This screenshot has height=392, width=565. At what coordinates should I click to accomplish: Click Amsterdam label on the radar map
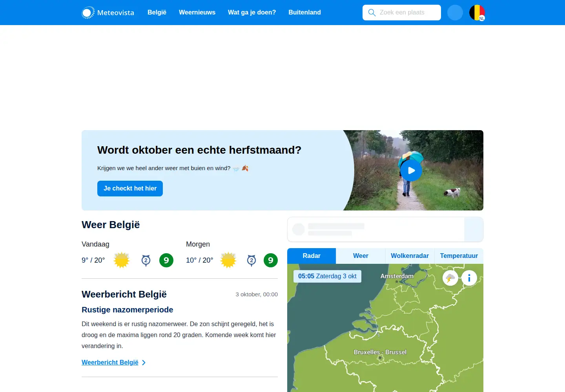(x=397, y=276)
